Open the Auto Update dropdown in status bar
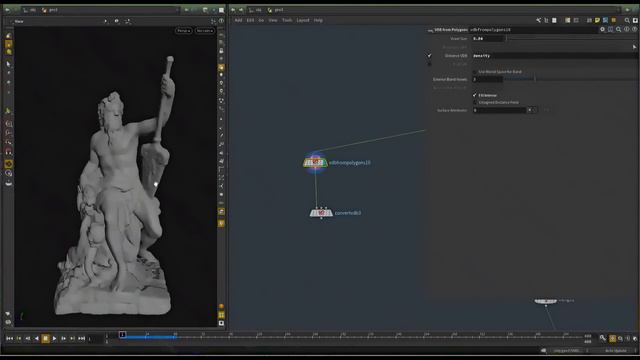 click(617, 351)
